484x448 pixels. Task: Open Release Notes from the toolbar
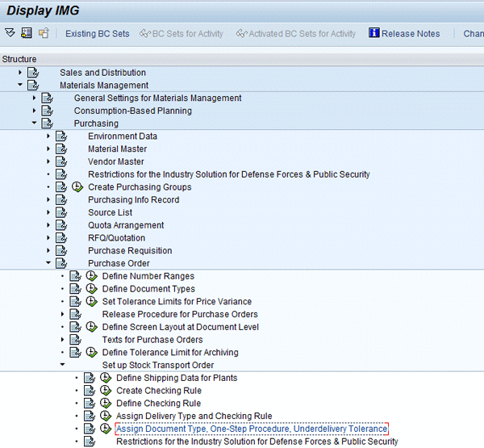[x=411, y=34]
